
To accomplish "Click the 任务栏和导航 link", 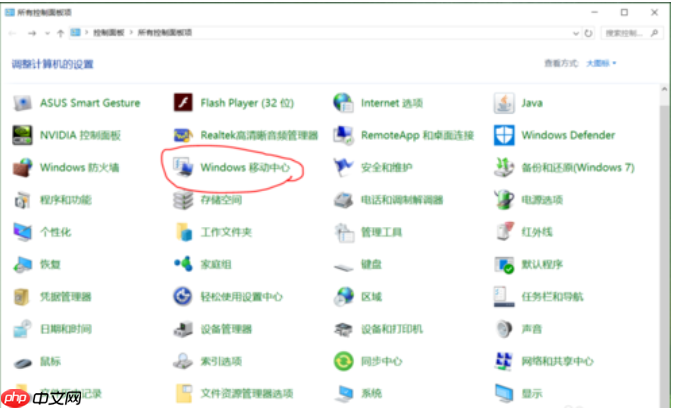I will coord(552,297).
